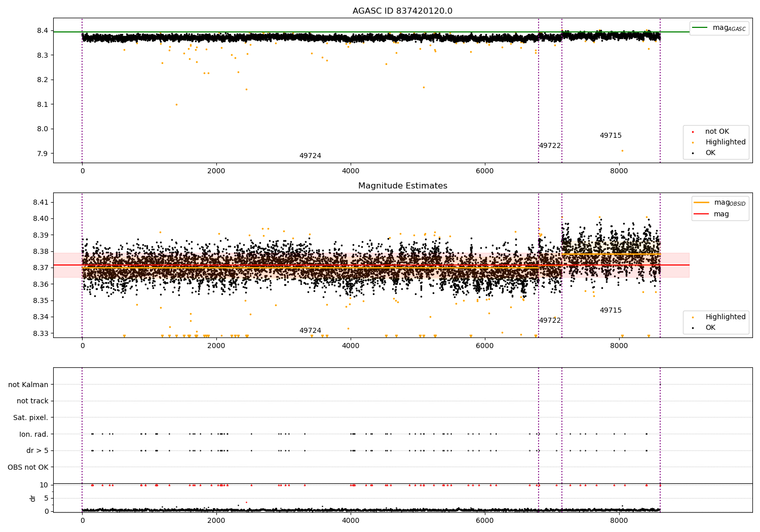Click the 'not Kalman' y-axis label
The image size is (760, 532).
click(28, 385)
